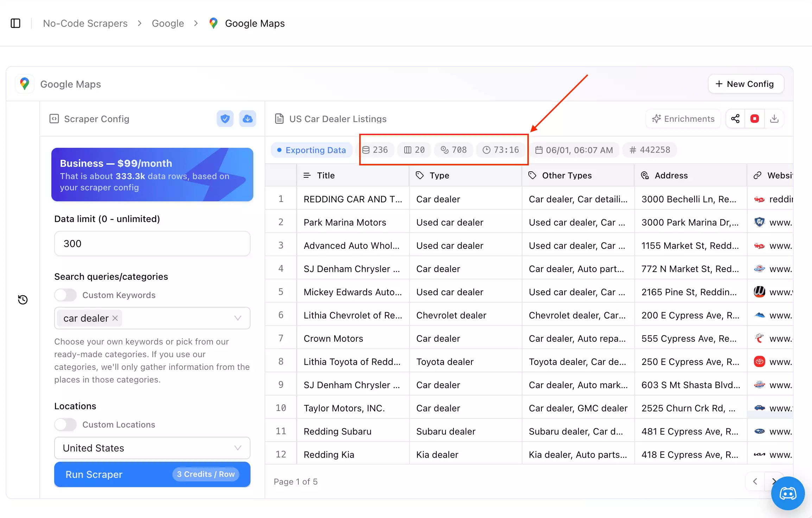
Task: Run the scraper
Action: [x=152, y=474]
